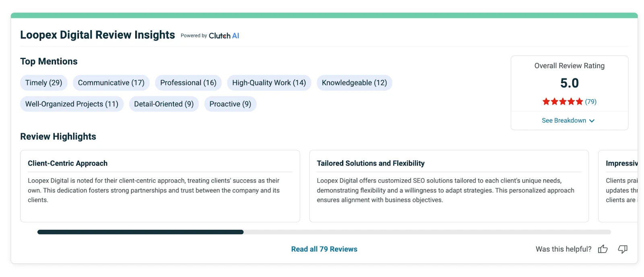This screenshot has width=644, height=277.
Task: Click the Powered by text
Action: click(x=194, y=36)
